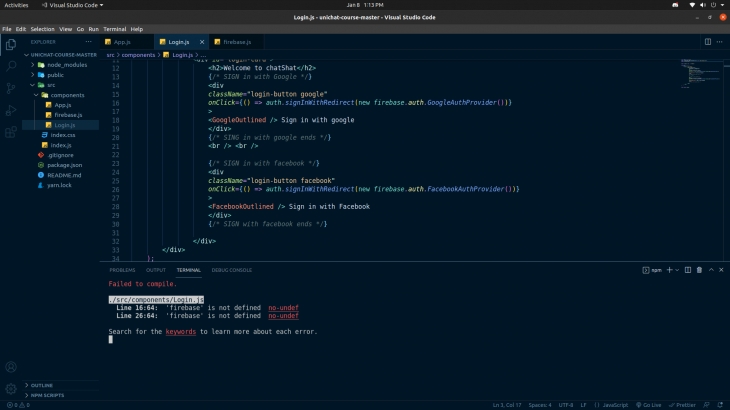Open Explorer views and more actions ellipsis
The image size is (730, 410).
pos(88,42)
